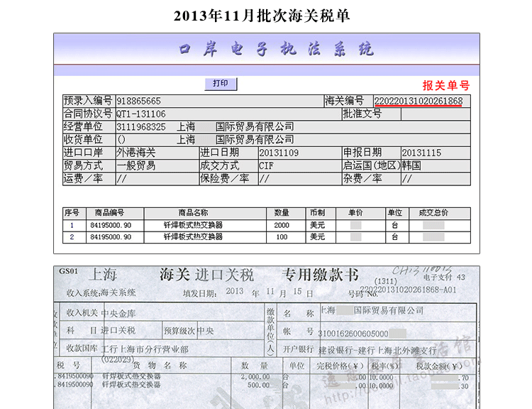
Task: Click goods code 84195000.90 in row 1
Action: pyautogui.click(x=111, y=225)
